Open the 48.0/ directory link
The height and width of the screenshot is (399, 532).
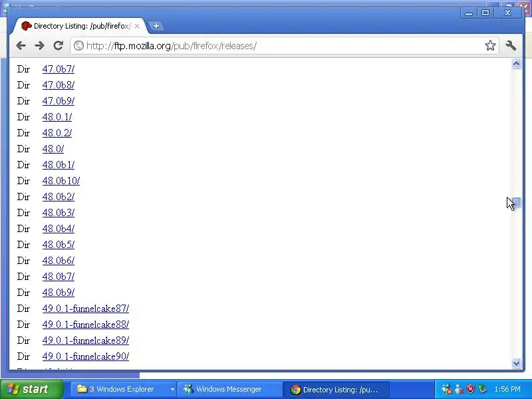pos(53,149)
